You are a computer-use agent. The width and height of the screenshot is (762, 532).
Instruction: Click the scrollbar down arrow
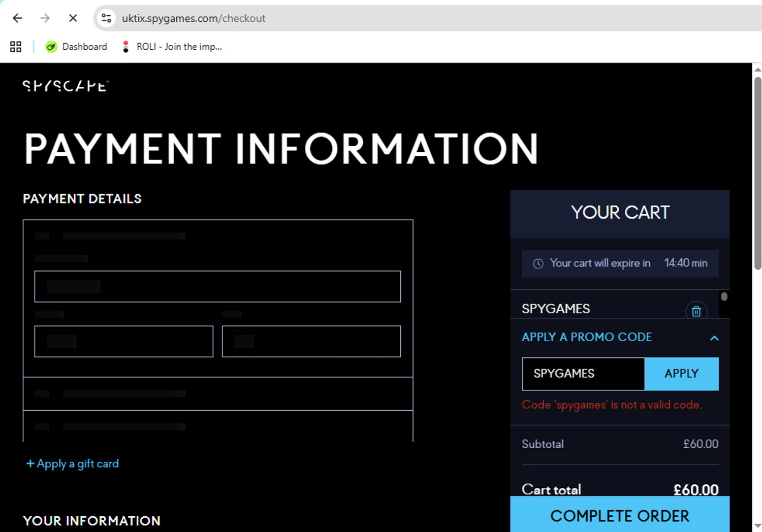[x=757, y=526]
